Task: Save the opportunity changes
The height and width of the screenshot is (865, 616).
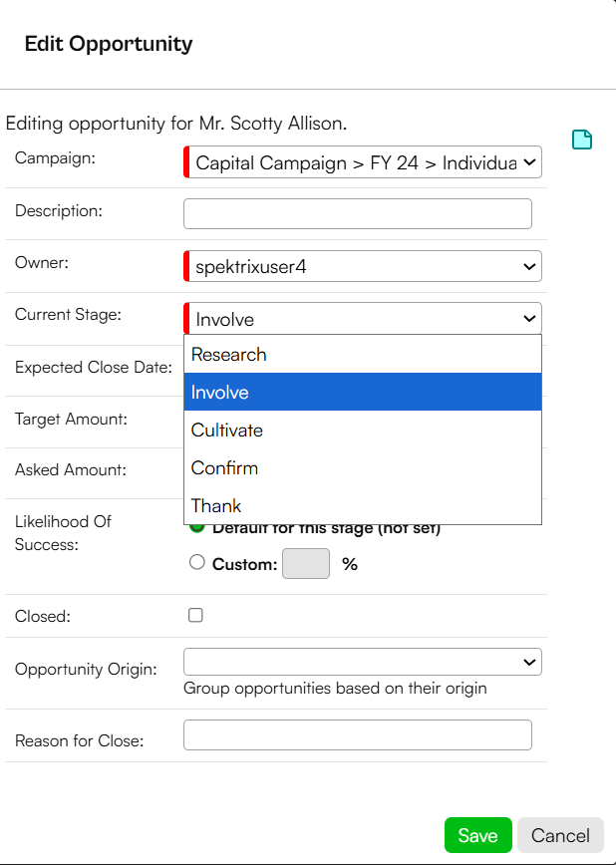Action: point(478,835)
